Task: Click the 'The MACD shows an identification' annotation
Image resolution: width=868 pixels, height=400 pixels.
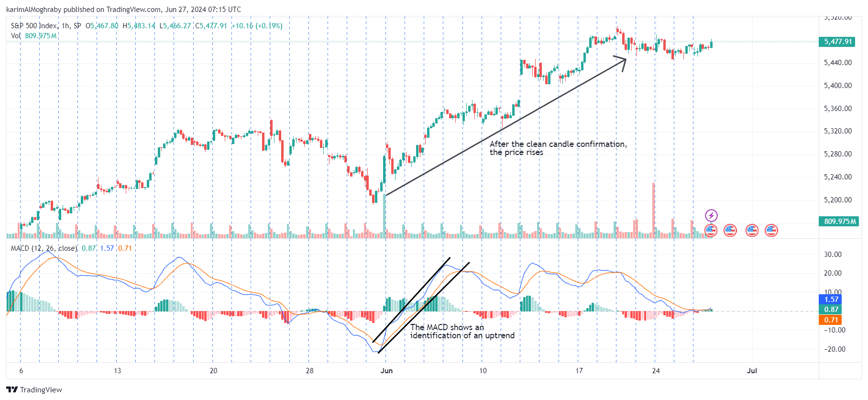Action: pos(462,332)
